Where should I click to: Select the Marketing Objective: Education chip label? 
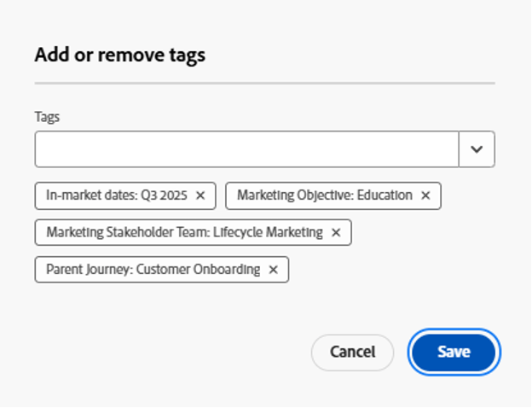coord(325,195)
